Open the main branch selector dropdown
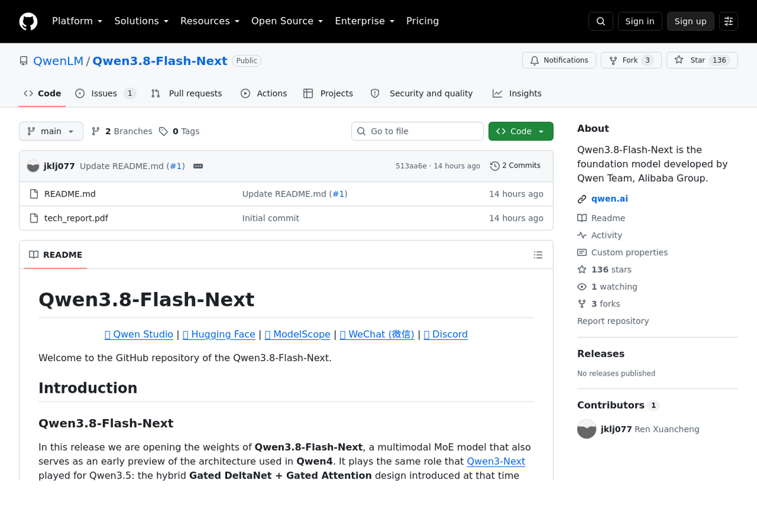The image size is (757, 532). coord(51,131)
